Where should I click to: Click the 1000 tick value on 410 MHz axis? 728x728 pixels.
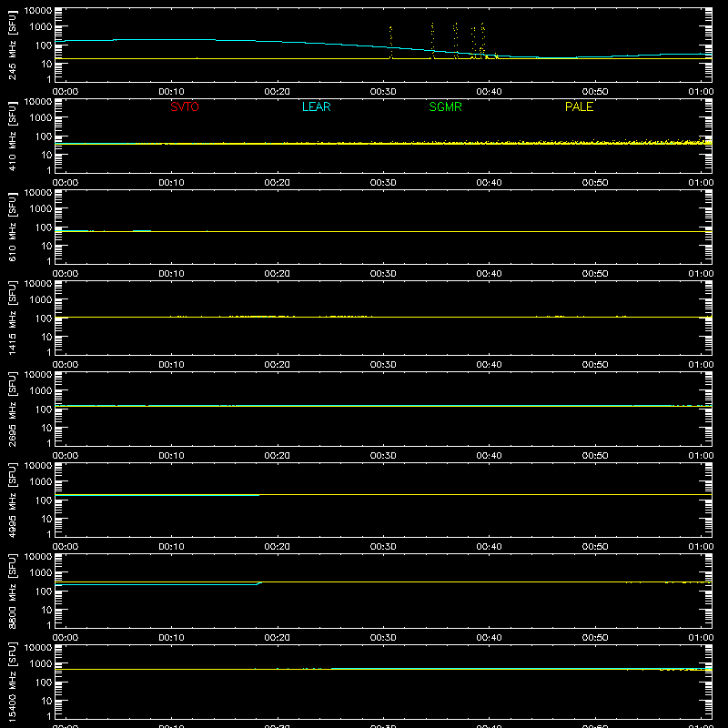41,118
